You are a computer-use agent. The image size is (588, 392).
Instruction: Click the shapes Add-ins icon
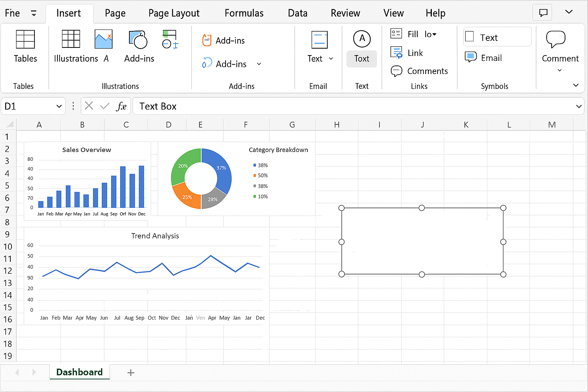(x=138, y=39)
